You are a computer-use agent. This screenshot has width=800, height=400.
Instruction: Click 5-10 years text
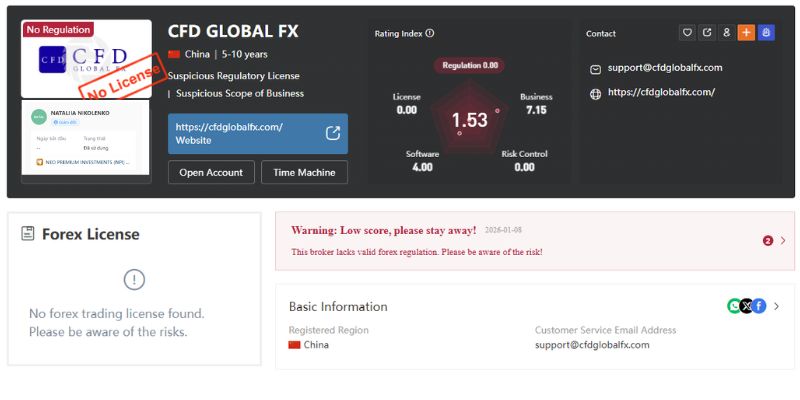pos(244,54)
